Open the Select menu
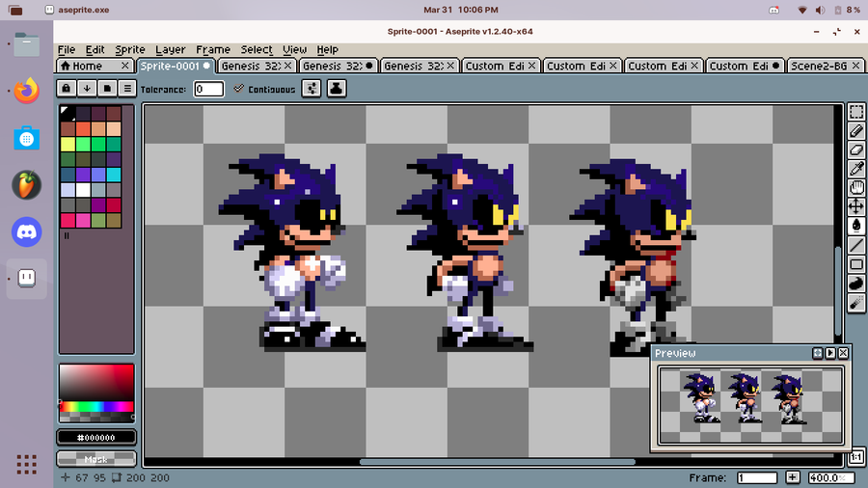 (257, 50)
